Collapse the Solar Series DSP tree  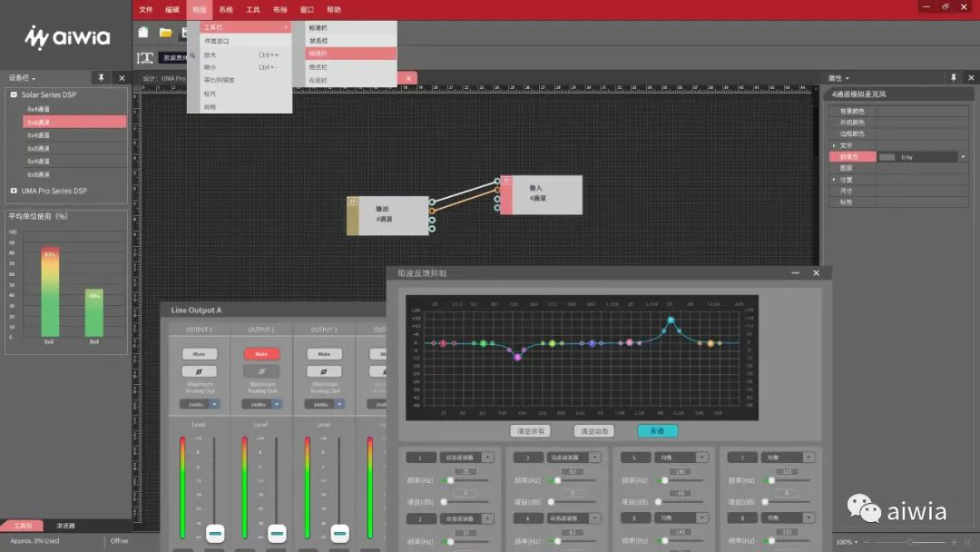(x=14, y=94)
